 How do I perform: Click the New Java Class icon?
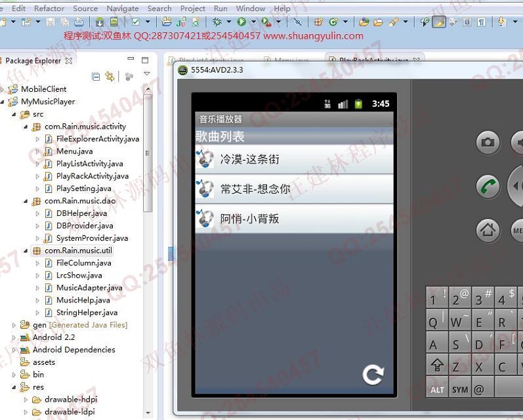click(x=333, y=22)
